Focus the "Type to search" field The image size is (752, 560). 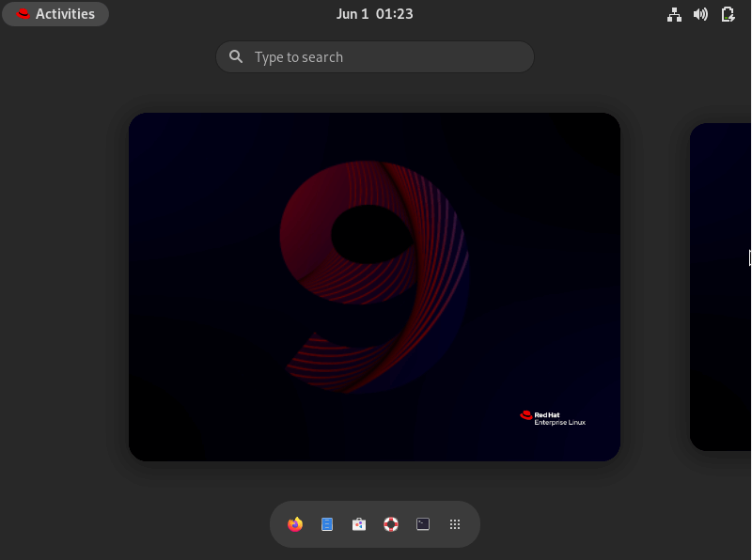click(385, 57)
